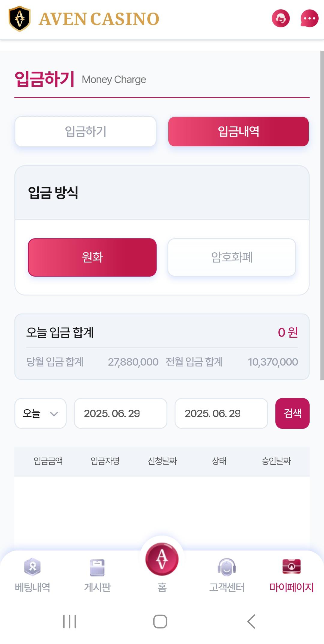Screen dimensions: 324x644
Task: Open the 게시판 board icon
Action: pos(97,568)
